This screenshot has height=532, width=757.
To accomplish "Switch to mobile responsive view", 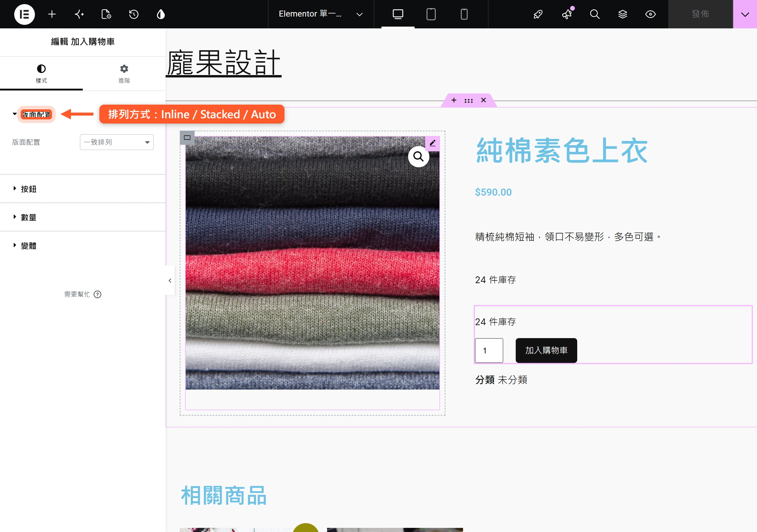I will [464, 14].
